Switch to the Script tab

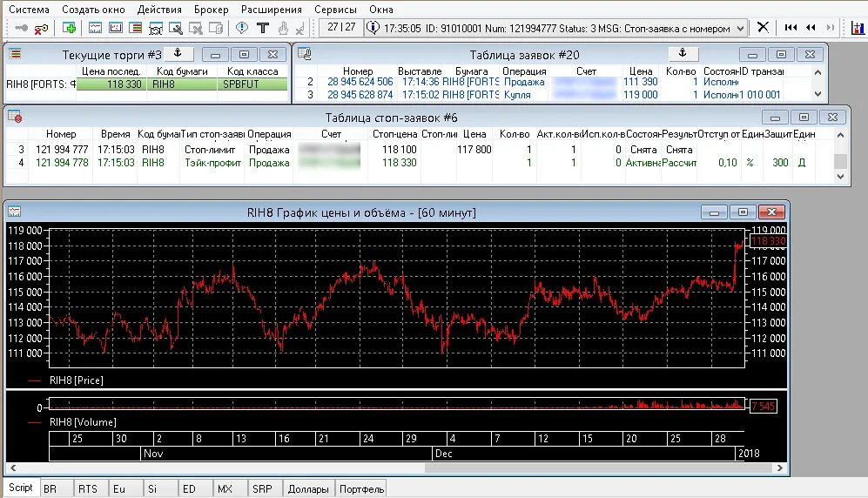21,488
